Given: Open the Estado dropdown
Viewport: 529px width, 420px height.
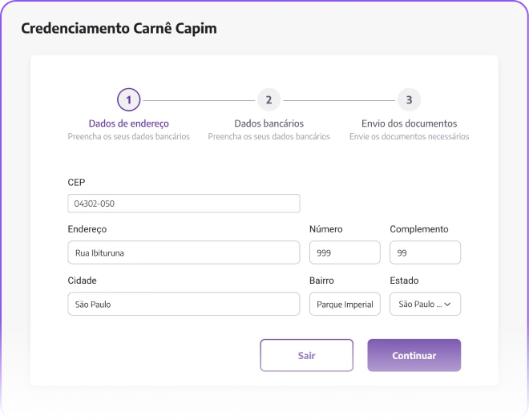Looking at the screenshot, I should pos(419,304).
